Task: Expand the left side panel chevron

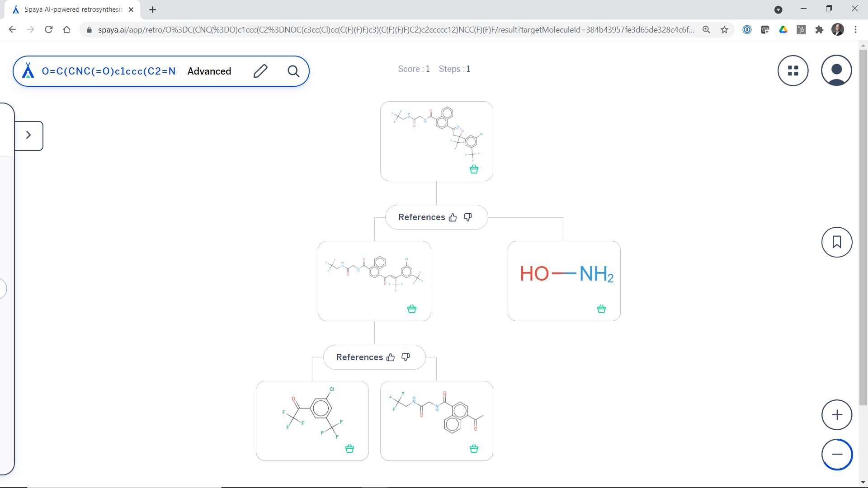Action: pos(28,135)
